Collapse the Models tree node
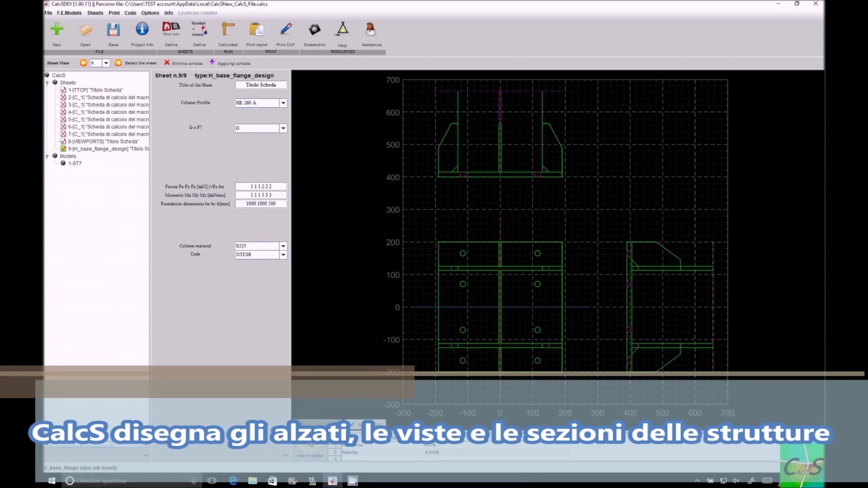 [47, 157]
